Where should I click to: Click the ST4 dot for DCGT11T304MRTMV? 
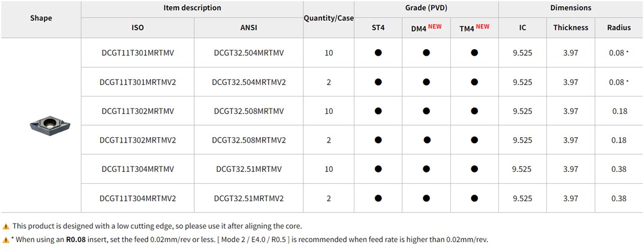[378, 169]
